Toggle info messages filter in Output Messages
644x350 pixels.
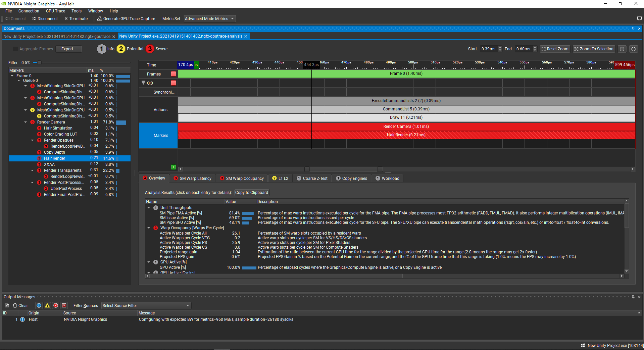[x=39, y=306]
